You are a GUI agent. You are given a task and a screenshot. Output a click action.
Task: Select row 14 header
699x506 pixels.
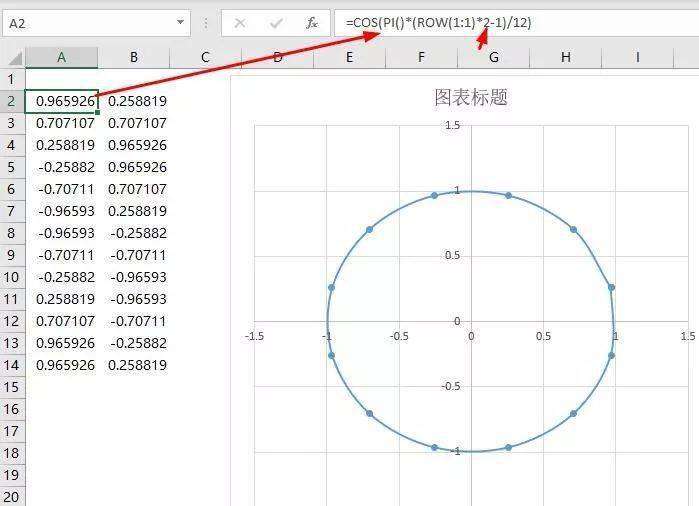(x=12, y=365)
